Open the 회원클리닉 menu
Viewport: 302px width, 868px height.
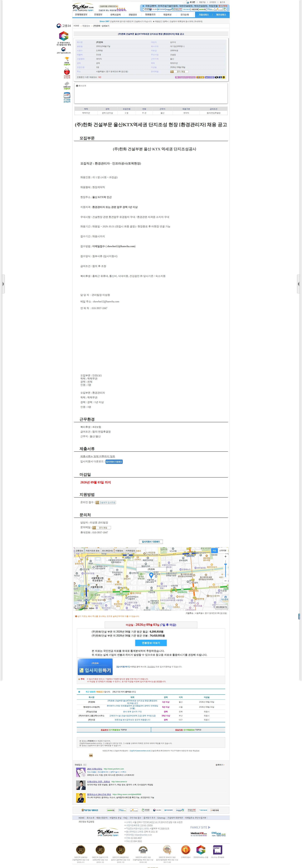pos(150,15)
